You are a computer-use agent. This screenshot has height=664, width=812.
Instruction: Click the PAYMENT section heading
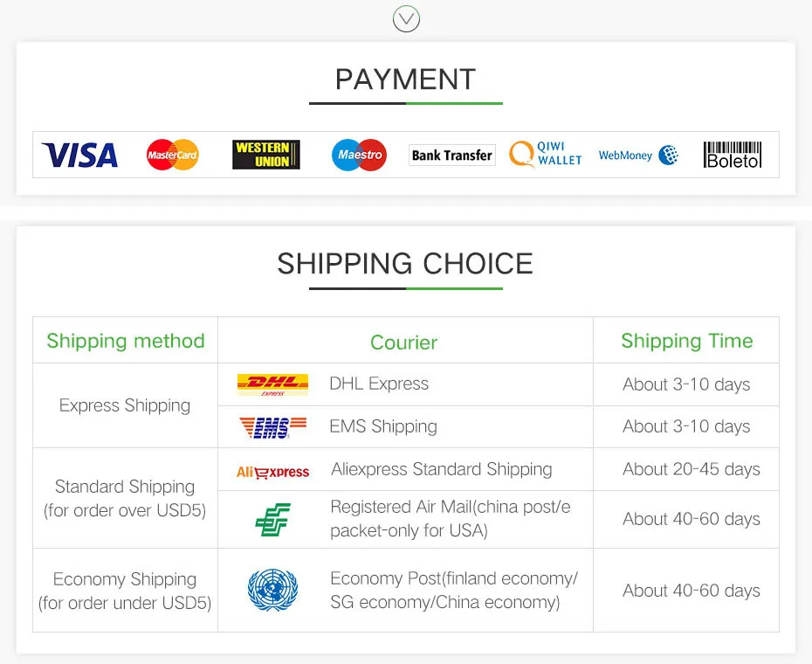(405, 80)
